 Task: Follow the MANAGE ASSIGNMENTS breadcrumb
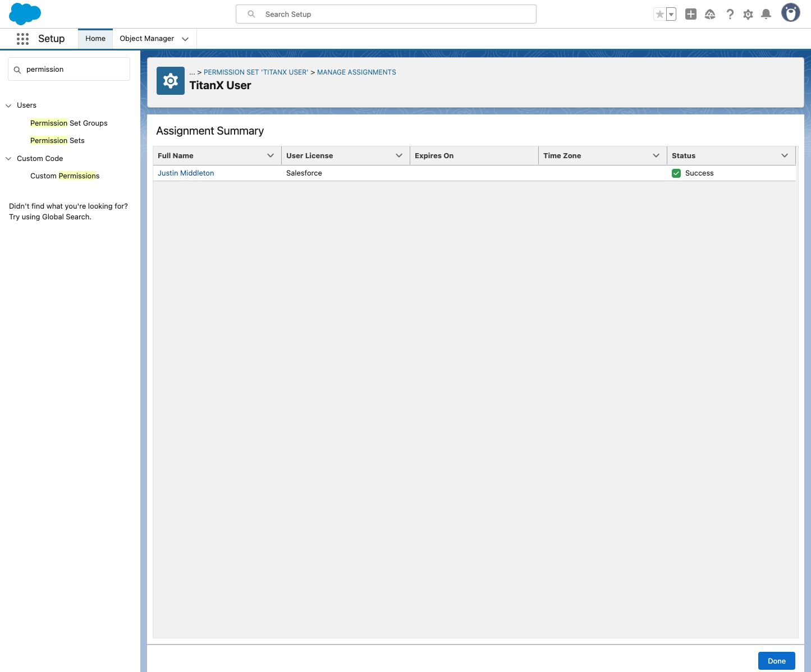click(356, 72)
